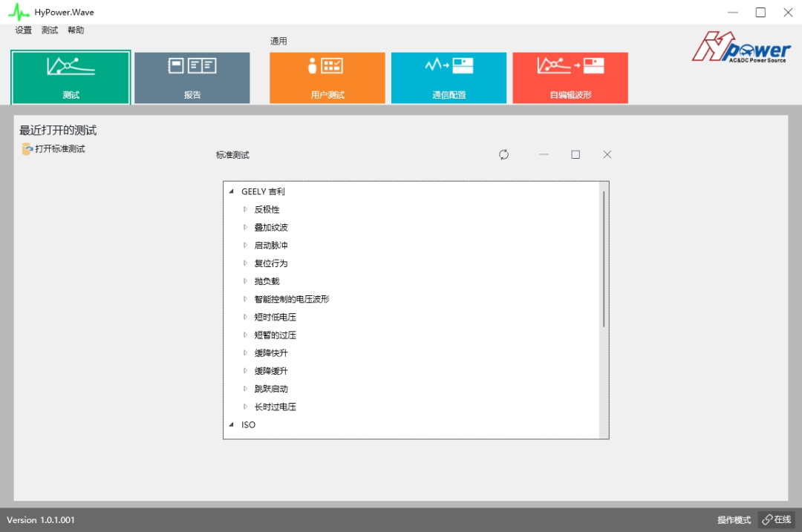Select the GEELY 吉利 tree label
This screenshot has height=532, width=802.
pyautogui.click(x=263, y=191)
